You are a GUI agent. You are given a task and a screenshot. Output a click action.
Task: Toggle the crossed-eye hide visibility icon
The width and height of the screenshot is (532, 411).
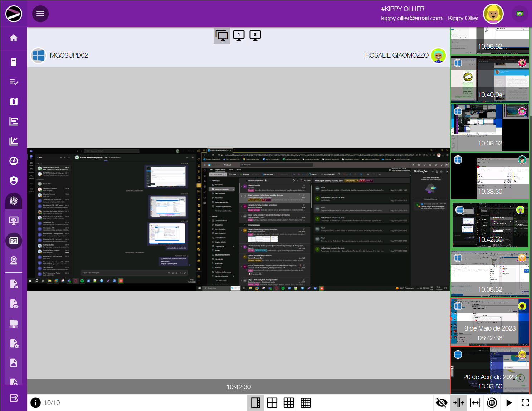click(441, 403)
